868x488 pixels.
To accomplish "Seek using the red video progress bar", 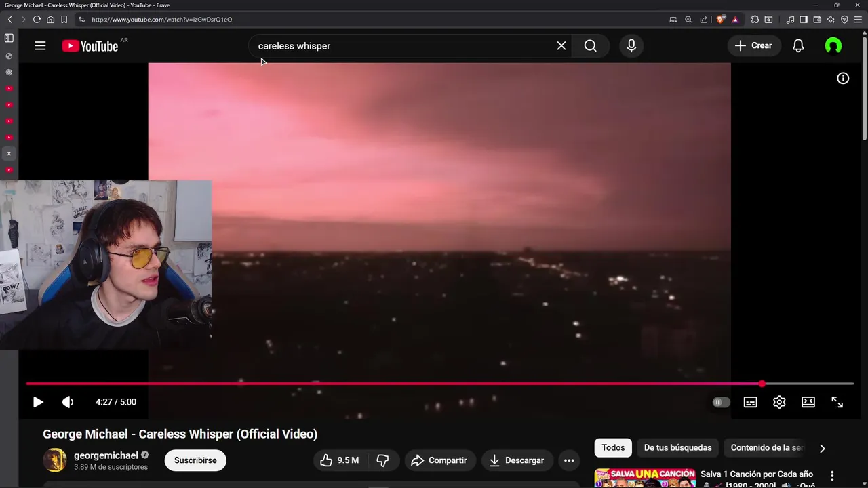I will (x=439, y=384).
